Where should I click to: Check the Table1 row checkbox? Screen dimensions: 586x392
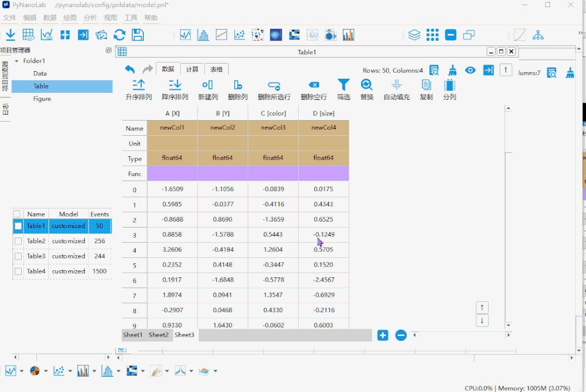(18, 226)
